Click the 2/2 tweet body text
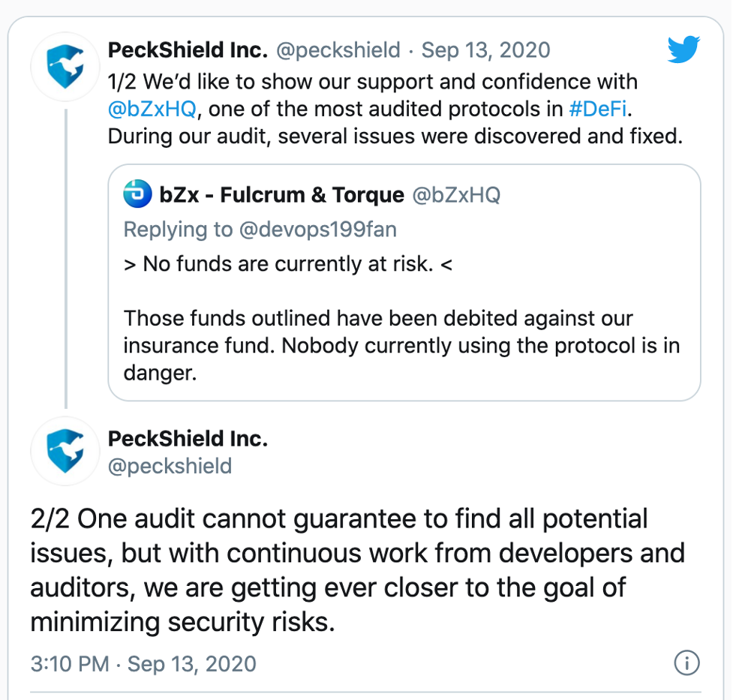 coord(358,570)
